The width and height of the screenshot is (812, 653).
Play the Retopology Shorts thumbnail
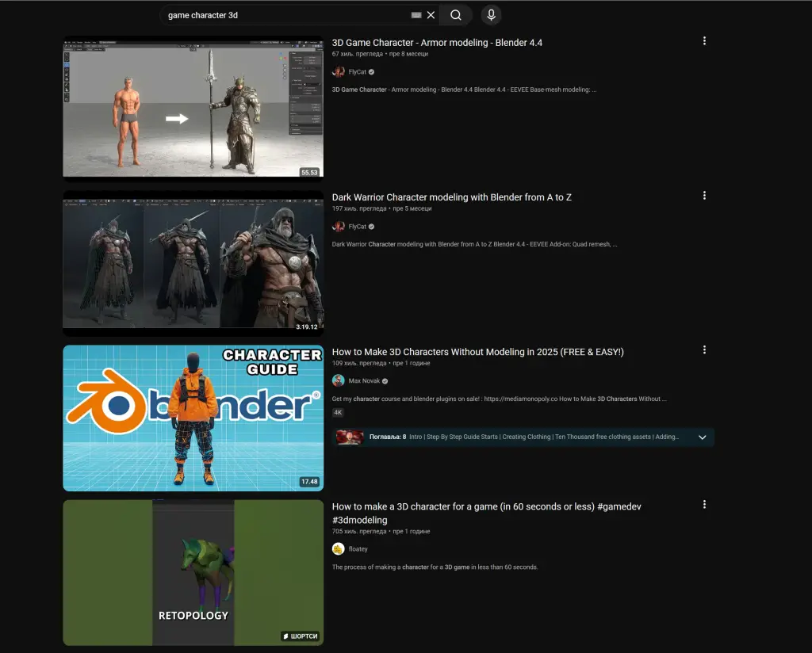pyautogui.click(x=193, y=572)
